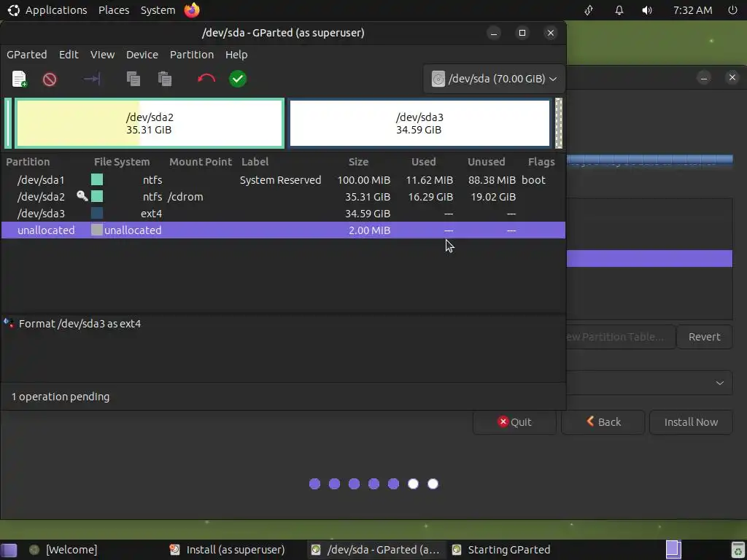Open the View menu
The width and height of the screenshot is (747, 560).
[102, 54]
